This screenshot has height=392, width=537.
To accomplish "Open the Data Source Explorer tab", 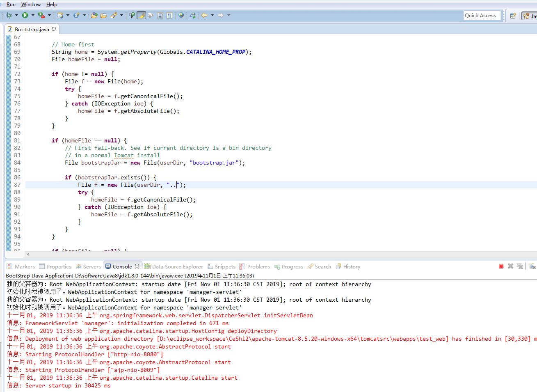I will (x=174, y=266).
